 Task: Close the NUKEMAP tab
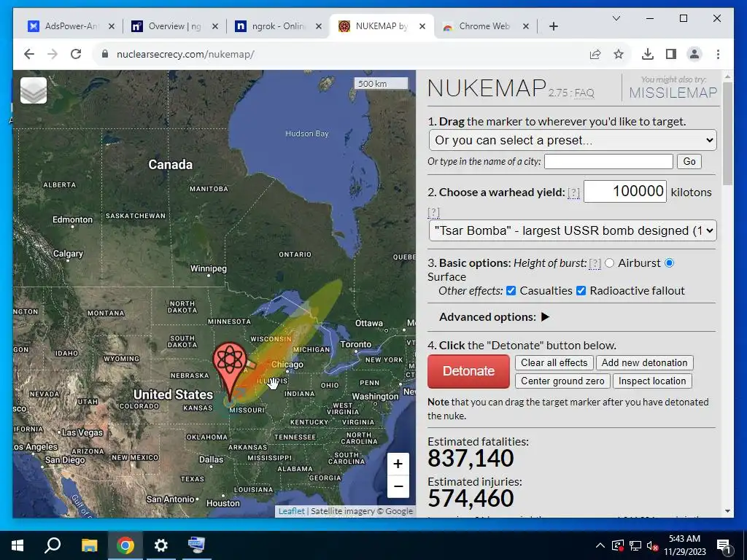pos(422,26)
